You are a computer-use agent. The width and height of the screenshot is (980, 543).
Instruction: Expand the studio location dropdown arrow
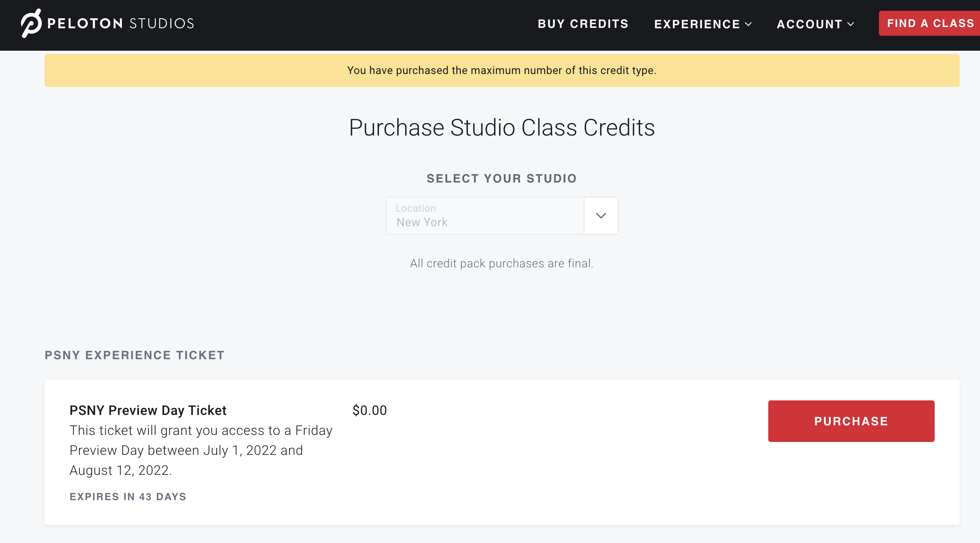click(601, 216)
